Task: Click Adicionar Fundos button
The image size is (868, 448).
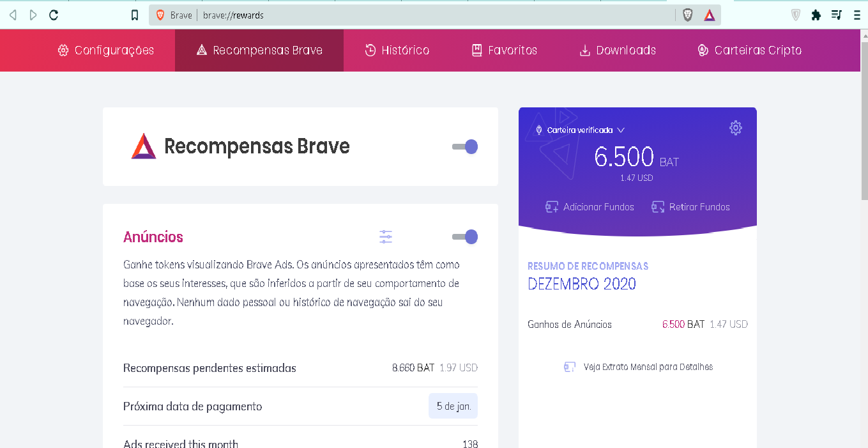Action: 590,207
